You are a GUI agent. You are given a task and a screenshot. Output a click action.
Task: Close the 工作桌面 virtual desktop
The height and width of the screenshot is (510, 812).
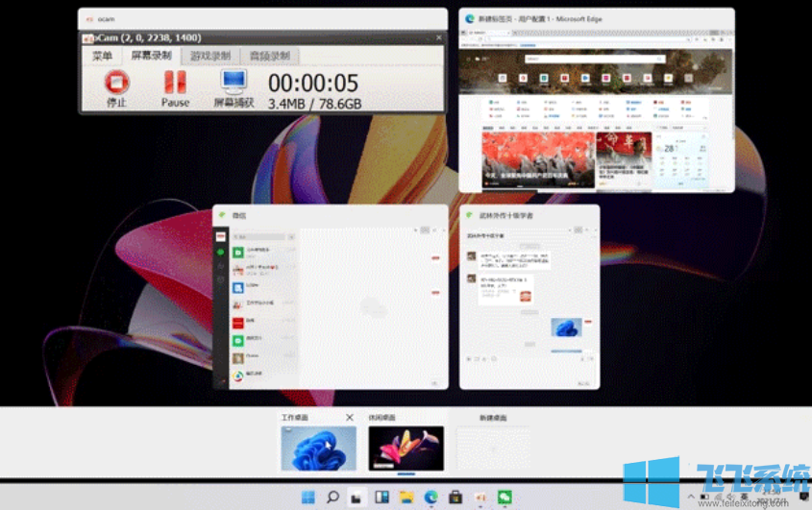(350, 418)
